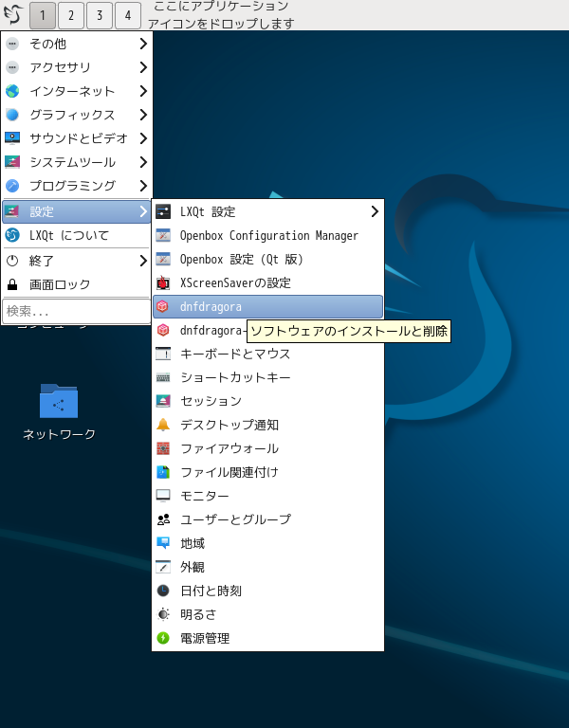
Task: Click the 外観 appearance icon
Action: [x=163, y=567]
